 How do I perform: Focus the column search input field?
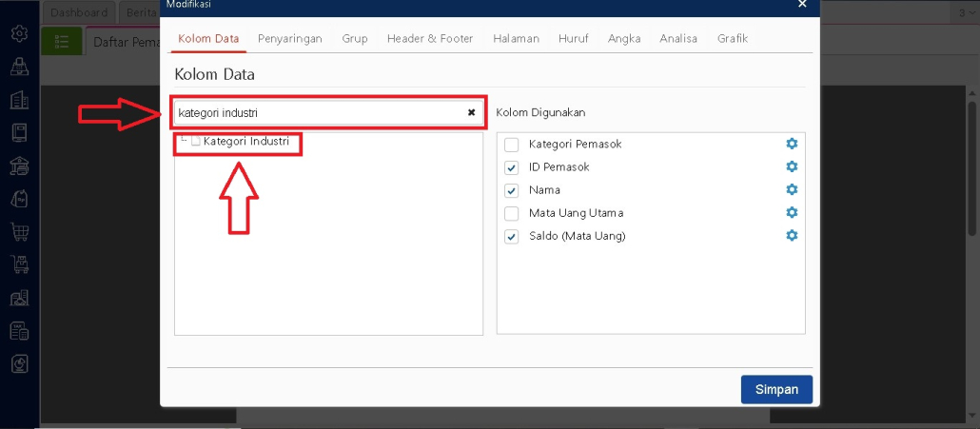pyautogui.click(x=319, y=112)
